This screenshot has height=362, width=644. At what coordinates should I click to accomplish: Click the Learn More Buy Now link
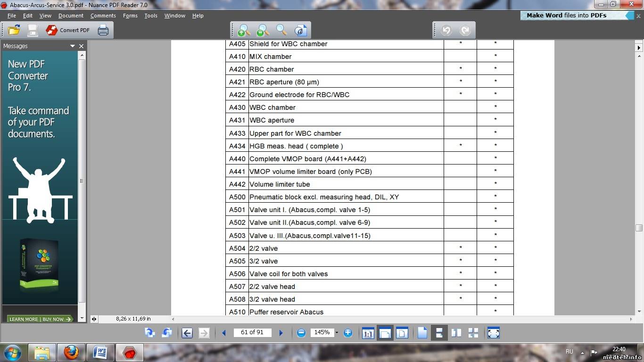(40, 319)
